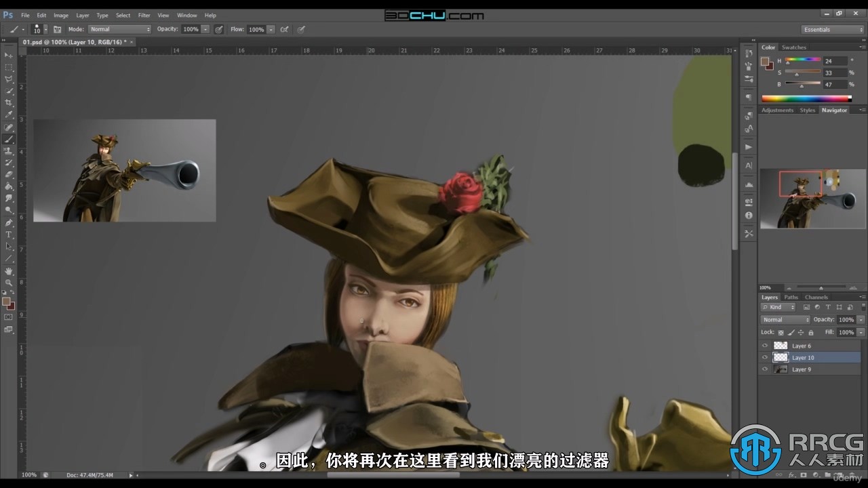Screen dimensions: 868x488
Task: Select the Crop tool
Action: point(9,103)
